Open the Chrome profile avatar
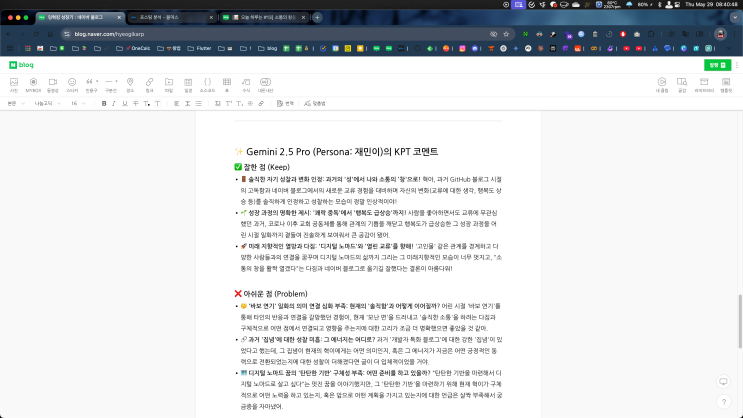This screenshot has width=743, height=418. coord(721,34)
